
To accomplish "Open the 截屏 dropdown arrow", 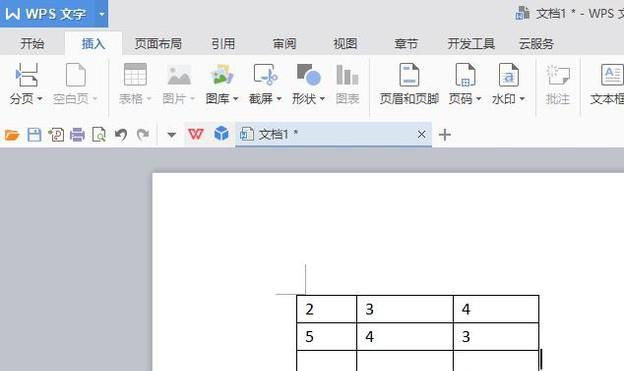I will pos(279,99).
